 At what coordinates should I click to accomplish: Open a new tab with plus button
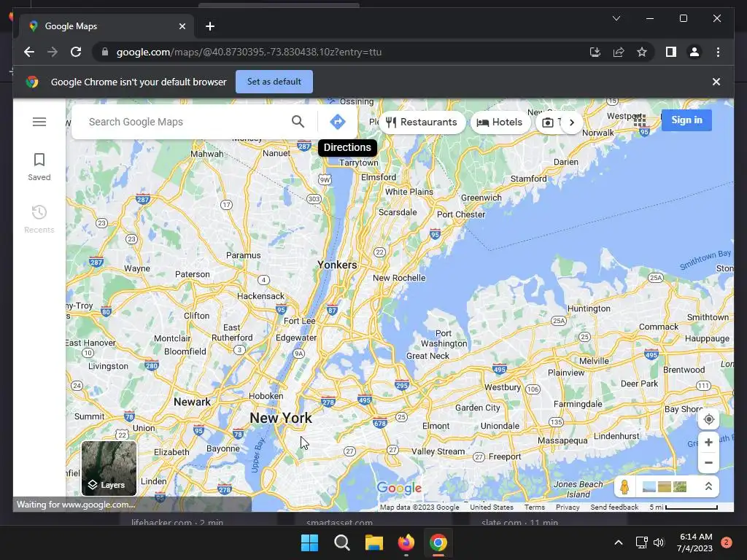[x=210, y=26]
